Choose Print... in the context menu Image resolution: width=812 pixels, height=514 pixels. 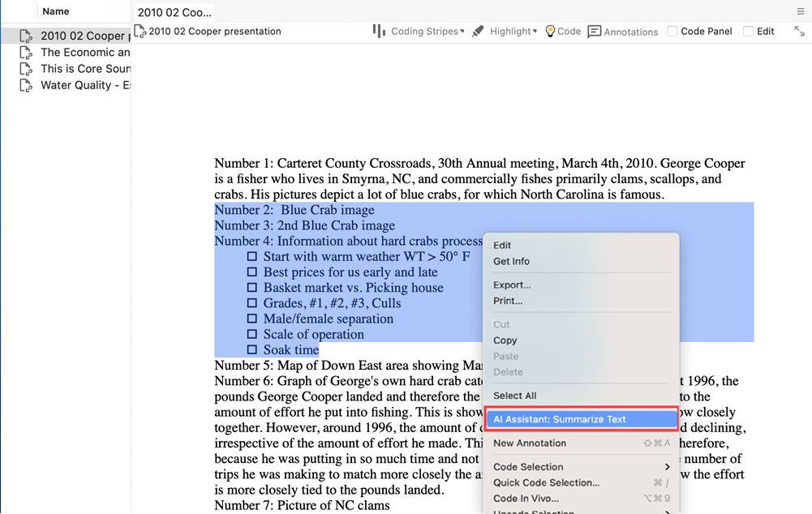pyautogui.click(x=508, y=302)
